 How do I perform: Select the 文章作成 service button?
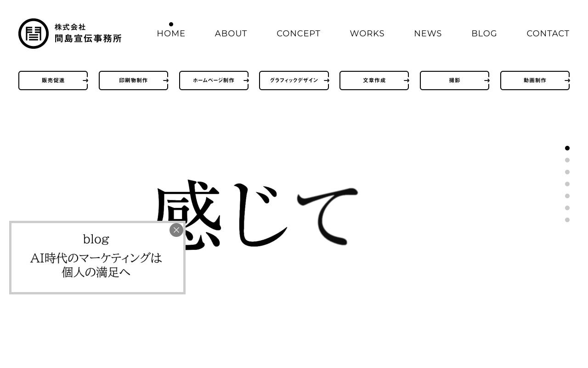point(374,80)
